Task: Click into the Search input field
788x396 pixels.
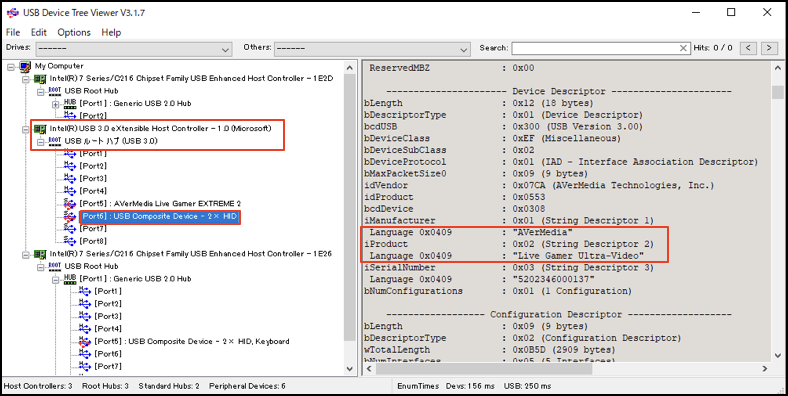Action: click(x=594, y=48)
